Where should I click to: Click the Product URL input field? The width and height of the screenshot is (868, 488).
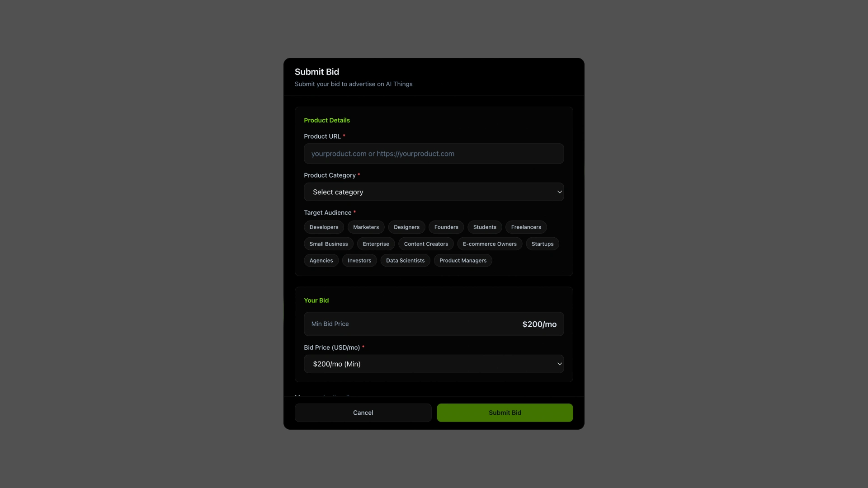[434, 154]
